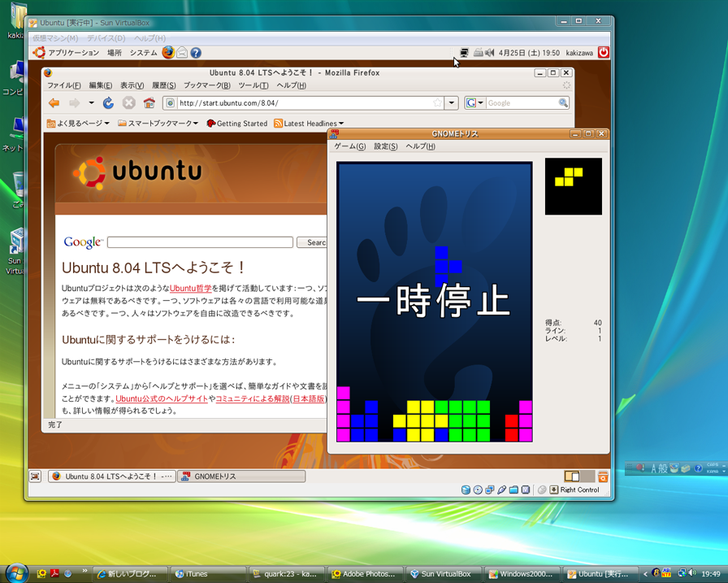Launch Firefox from the Ubuntu top panel

(x=168, y=53)
